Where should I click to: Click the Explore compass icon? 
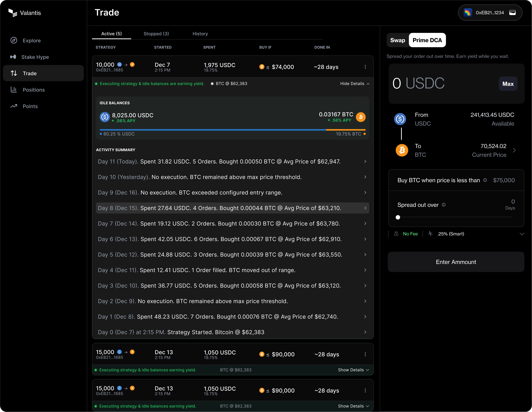(14, 40)
